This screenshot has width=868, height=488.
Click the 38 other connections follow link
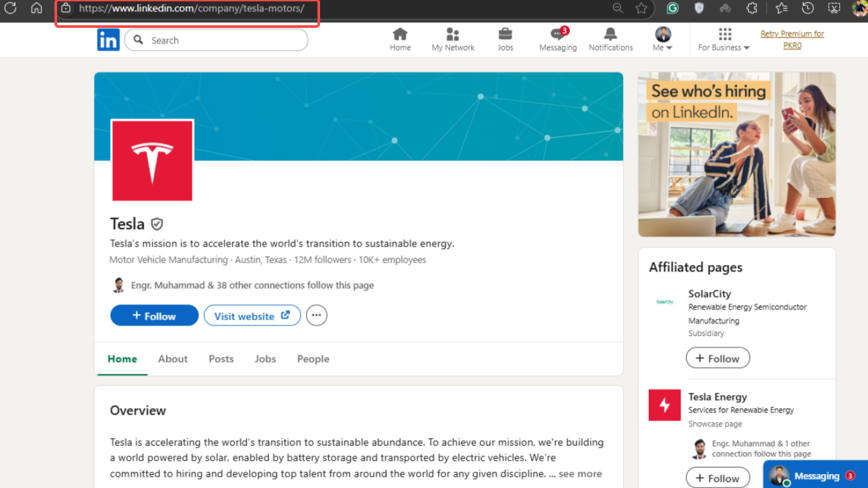click(x=252, y=285)
